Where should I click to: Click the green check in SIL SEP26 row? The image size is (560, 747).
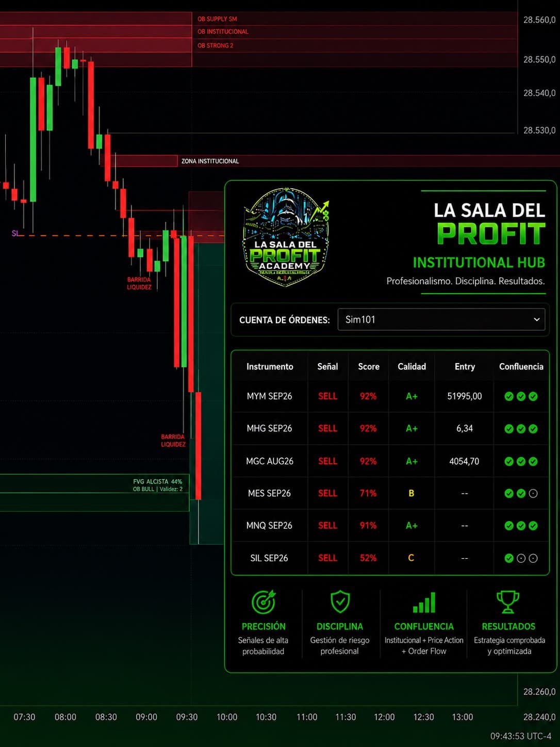click(509, 558)
